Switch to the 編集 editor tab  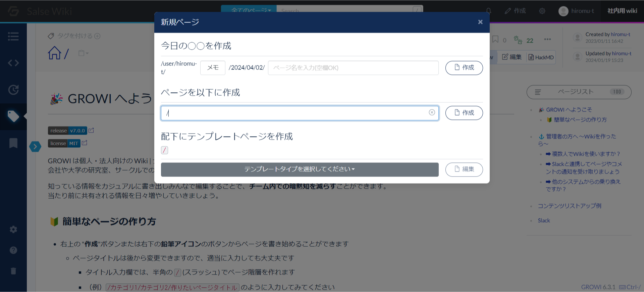point(512,57)
